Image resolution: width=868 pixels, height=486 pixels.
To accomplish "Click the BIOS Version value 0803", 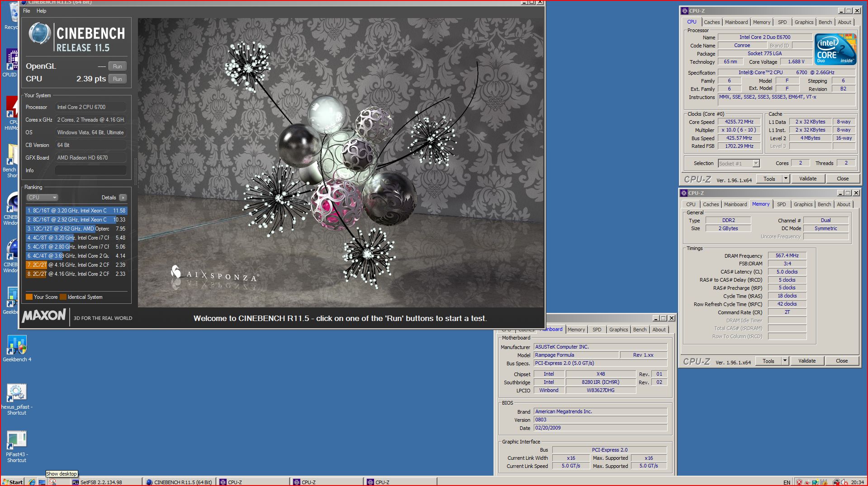I will tap(600, 420).
